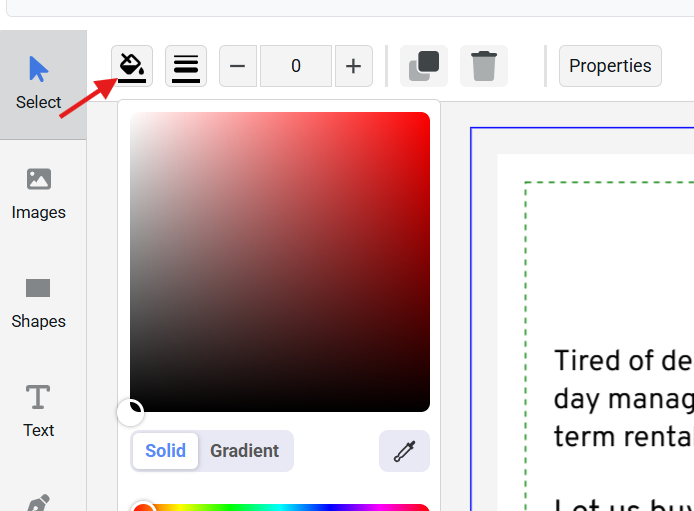Viewport: 694px width, 511px height.
Task: Decrease border width with minus button
Action: [x=238, y=66]
